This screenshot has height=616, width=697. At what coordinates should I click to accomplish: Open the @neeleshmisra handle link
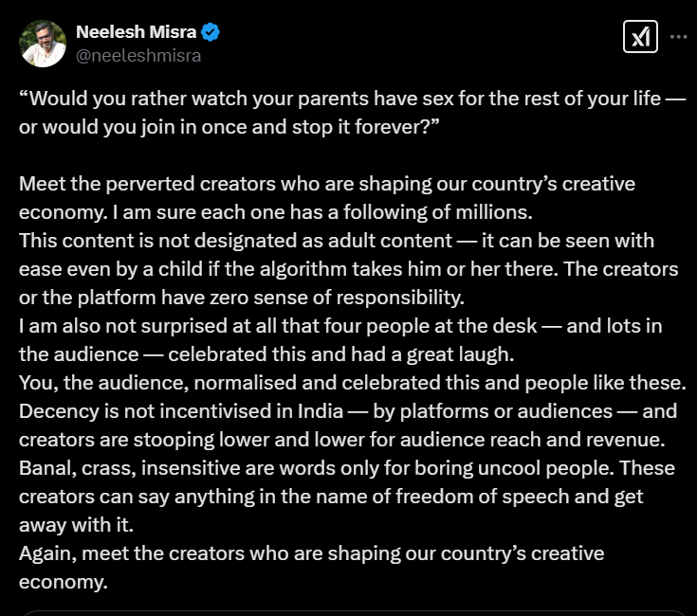coord(138,56)
